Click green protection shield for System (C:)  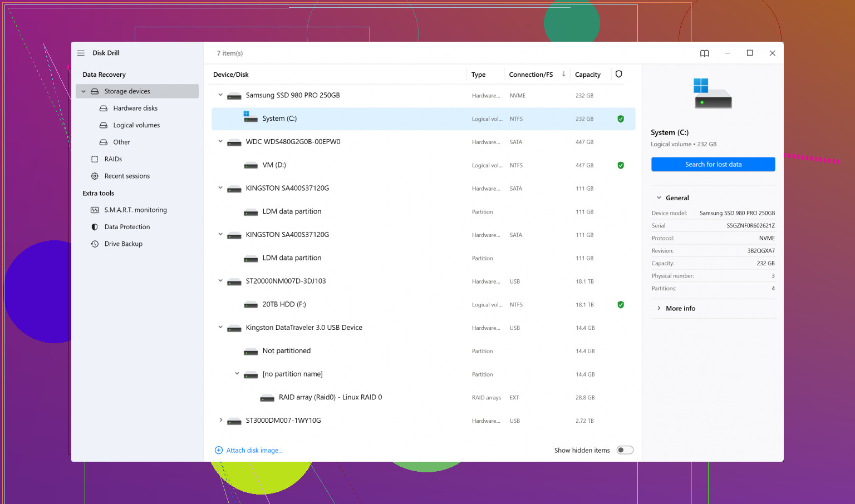(620, 119)
